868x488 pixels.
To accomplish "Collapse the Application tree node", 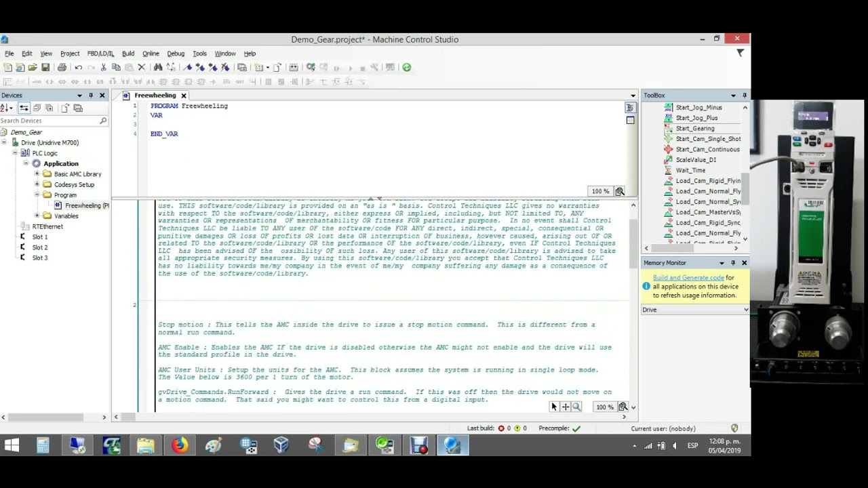I will (x=26, y=163).
